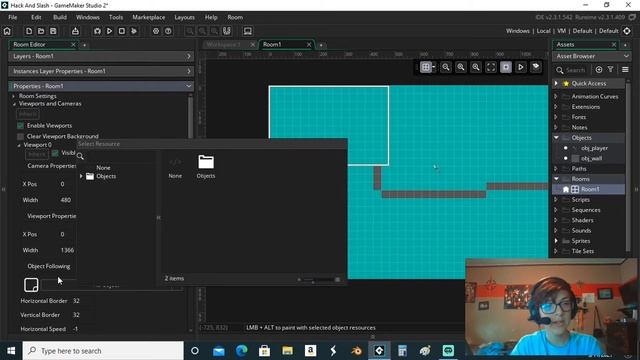
Task: Select Room1 in the Asset Browser
Action: click(590, 189)
